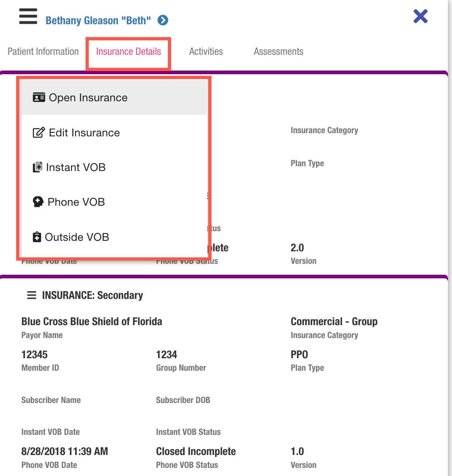Viewport: 452px width, 476px height.
Task: Click the Outside VOB clipboard icon
Action: [37, 237]
